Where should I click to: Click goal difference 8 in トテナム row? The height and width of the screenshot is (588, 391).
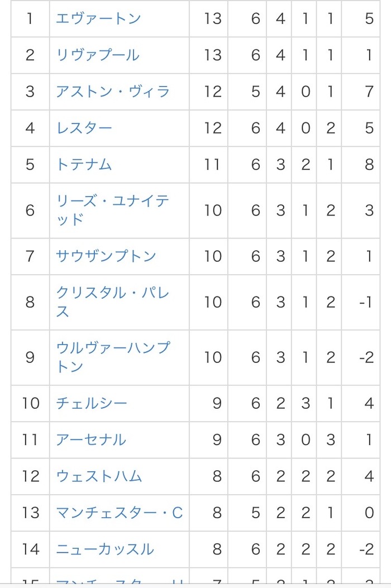click(x=361, y=165)
